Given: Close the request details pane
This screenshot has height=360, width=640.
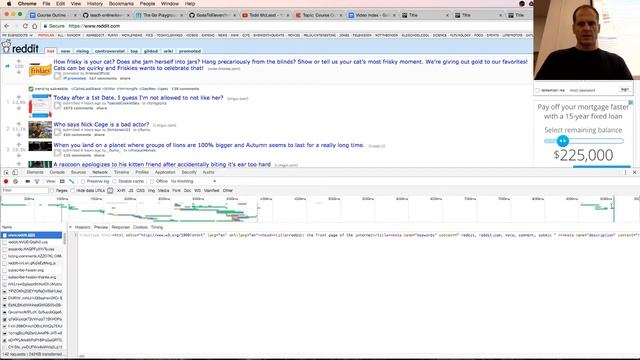Looking at the screenshot, I should point(70,227).
